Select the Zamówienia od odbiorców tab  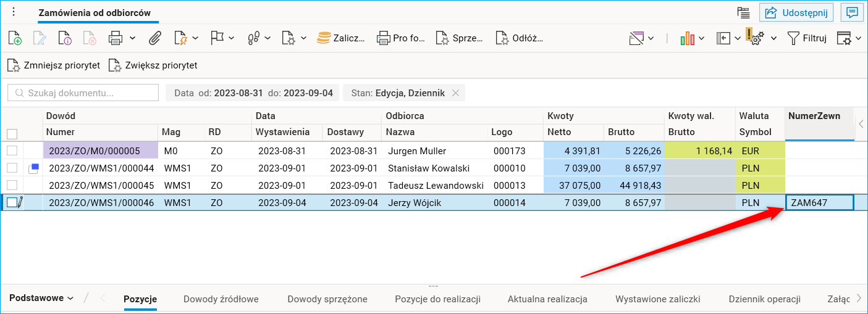coord(94,12)
